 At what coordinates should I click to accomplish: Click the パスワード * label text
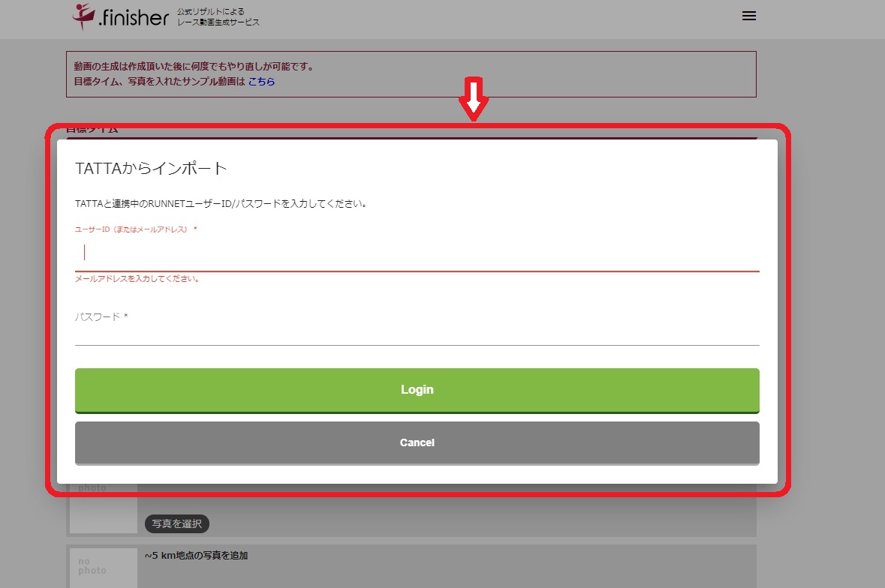pyautogui.click(x=101, y=317)
